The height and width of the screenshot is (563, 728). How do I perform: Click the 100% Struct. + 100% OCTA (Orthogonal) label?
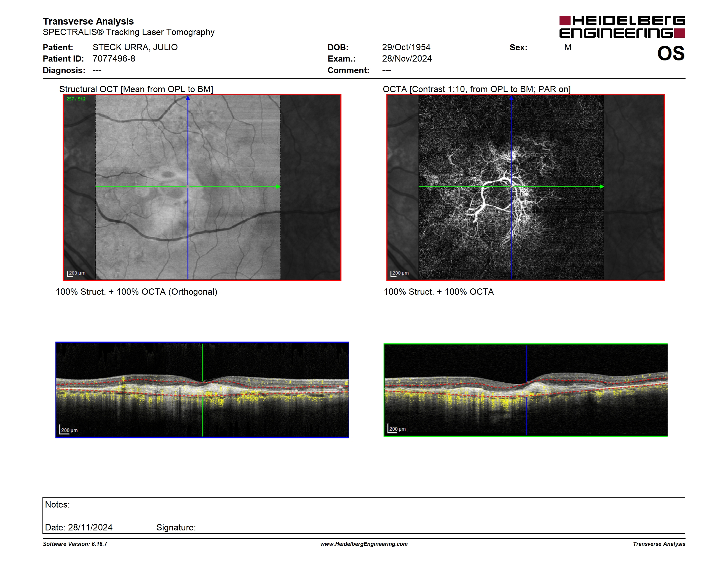point(136,292)
